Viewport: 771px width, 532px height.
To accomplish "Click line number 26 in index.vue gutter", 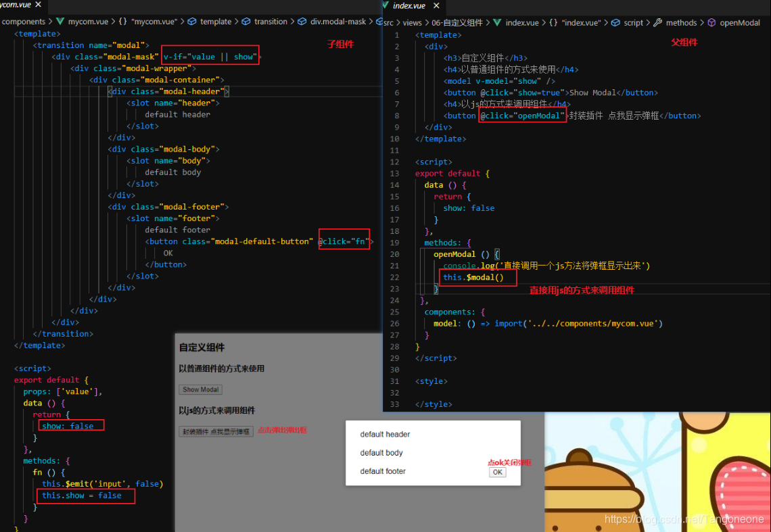I will pyautogui.click(x=394, y=324).
